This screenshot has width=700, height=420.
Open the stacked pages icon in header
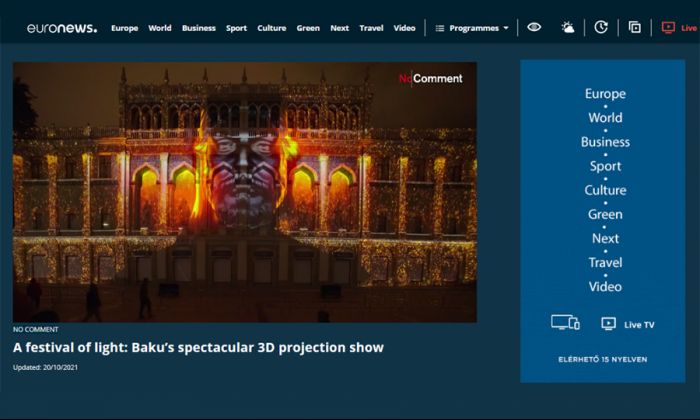point(634,28)
